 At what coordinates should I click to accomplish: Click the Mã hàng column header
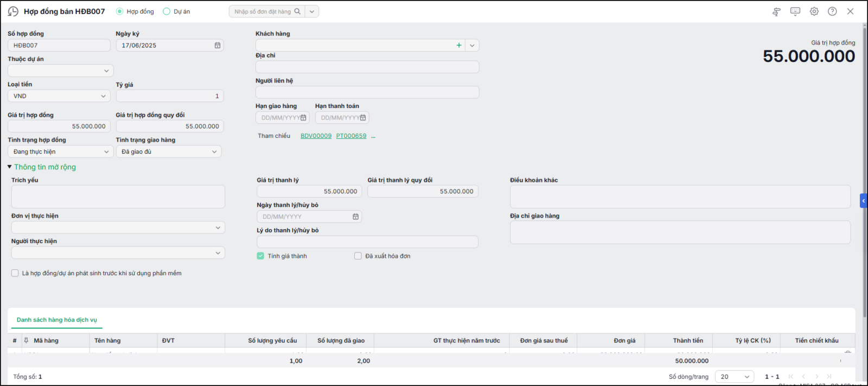[46, 340]
